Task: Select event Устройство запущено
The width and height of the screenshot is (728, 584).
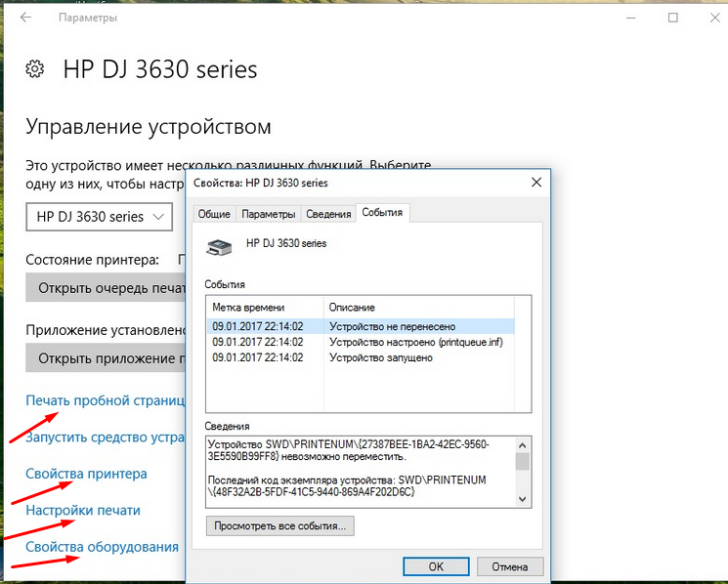Action: point(361,357)
